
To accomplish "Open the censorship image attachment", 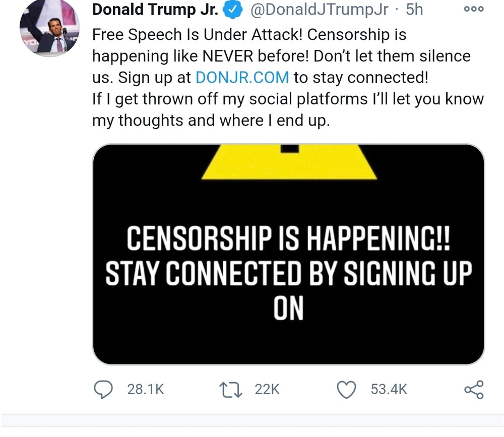I will [x=289, y=254].
